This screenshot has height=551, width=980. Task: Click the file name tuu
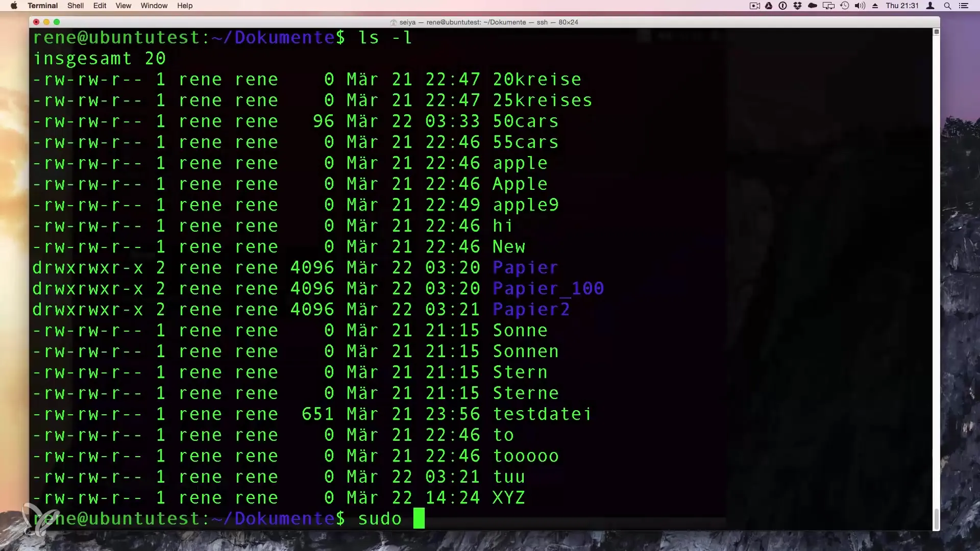click(509, 477)
